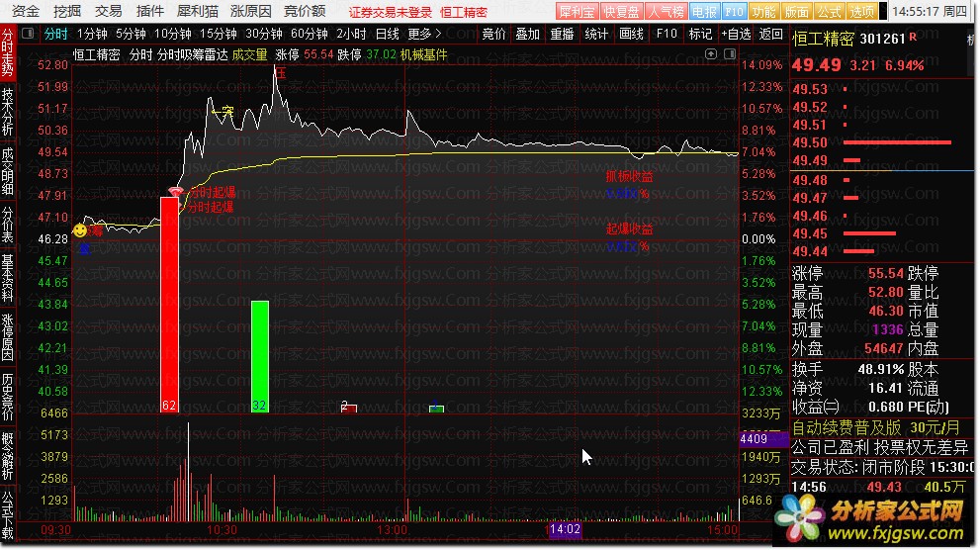Open the 分价表 sidebar tab
The width and height of the screenshot is (980, 550).
(7, 224)
